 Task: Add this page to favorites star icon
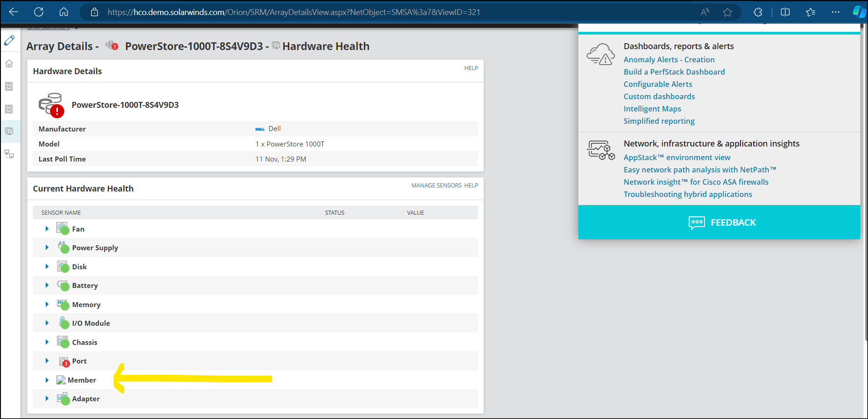pyautogui.click(x=728, y=12)
